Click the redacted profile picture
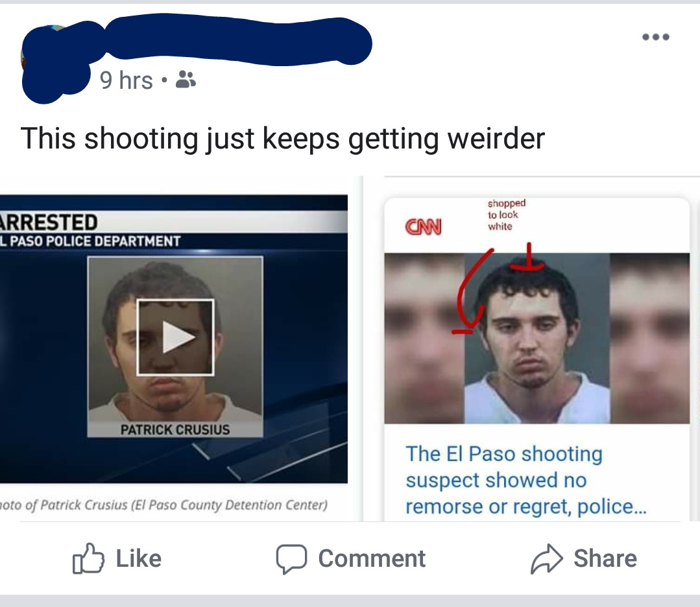700x607 pixels. (54, 62)
